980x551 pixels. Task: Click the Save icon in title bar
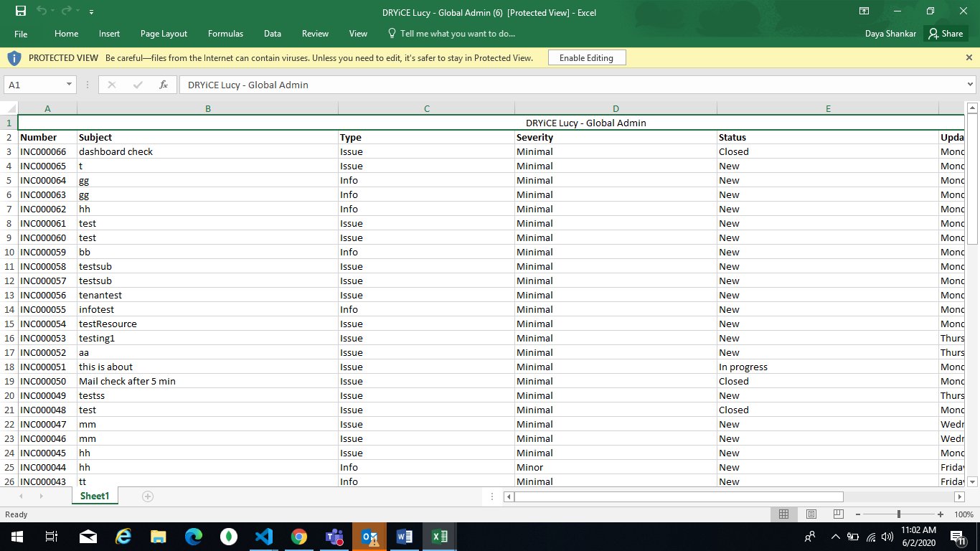click(21, 11)
